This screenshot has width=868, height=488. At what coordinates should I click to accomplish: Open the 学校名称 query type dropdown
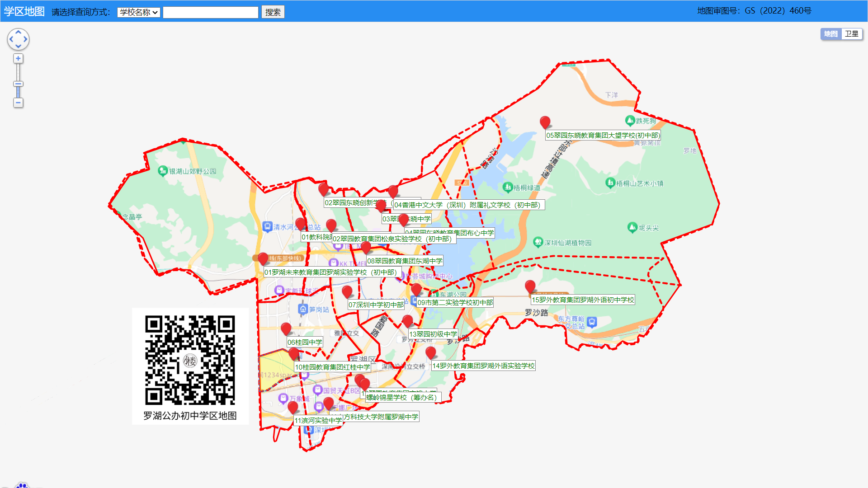pos(139,12)
